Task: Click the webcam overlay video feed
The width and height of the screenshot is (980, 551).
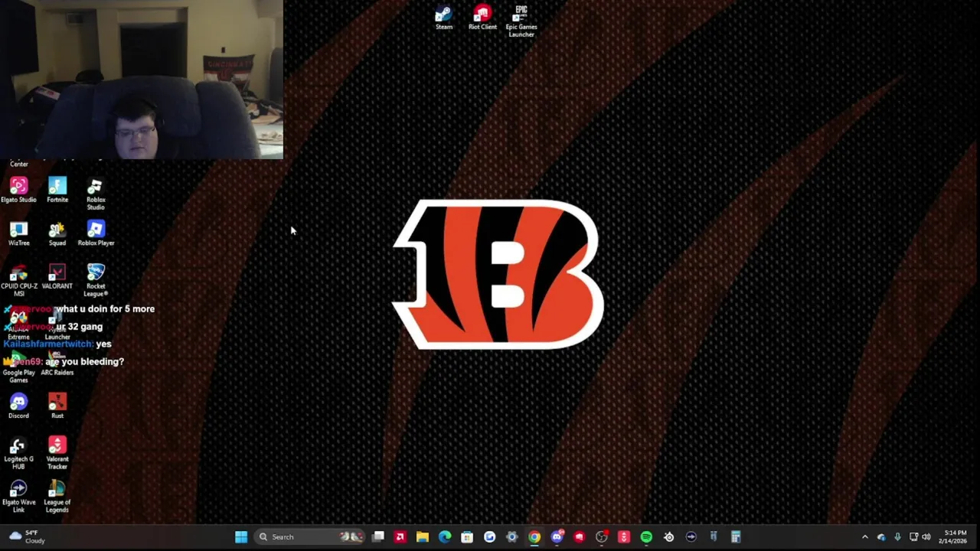Action: pos(142,79)
